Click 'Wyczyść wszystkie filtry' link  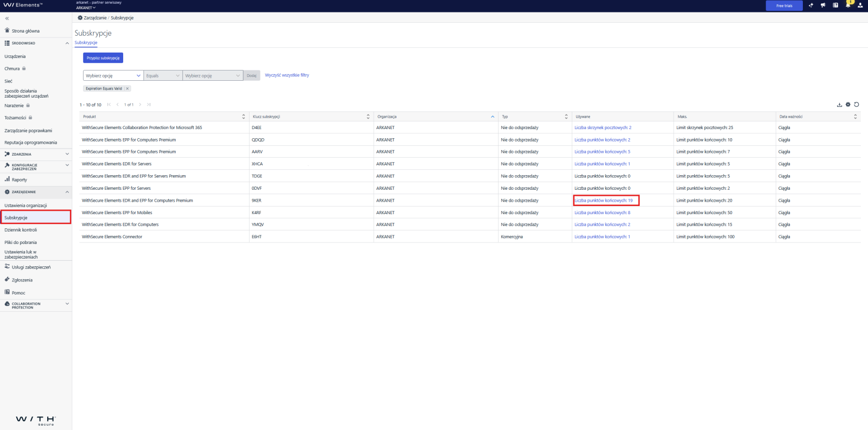pos(287,75)
